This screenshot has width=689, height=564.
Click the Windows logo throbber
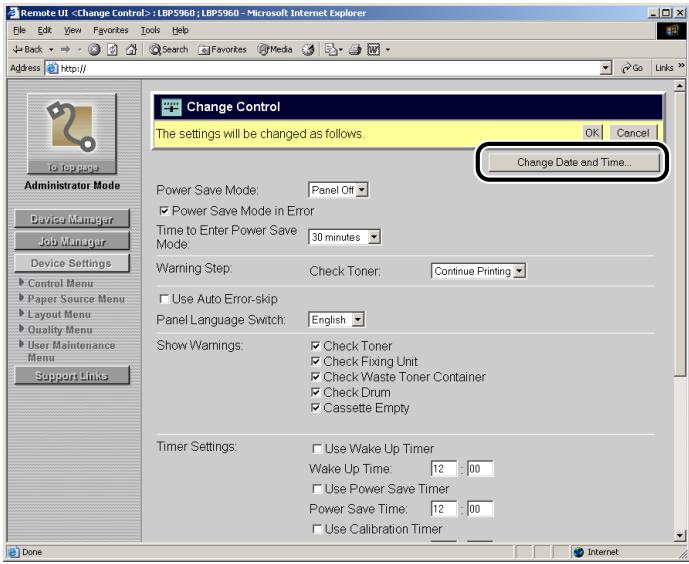coord(671,30)
